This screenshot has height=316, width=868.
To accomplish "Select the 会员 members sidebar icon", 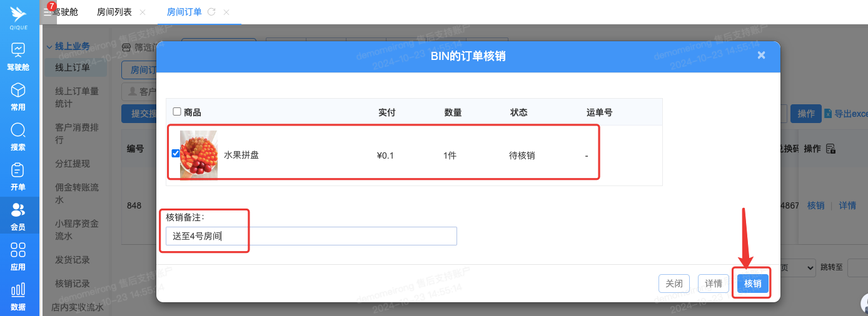I will (18, 210).
